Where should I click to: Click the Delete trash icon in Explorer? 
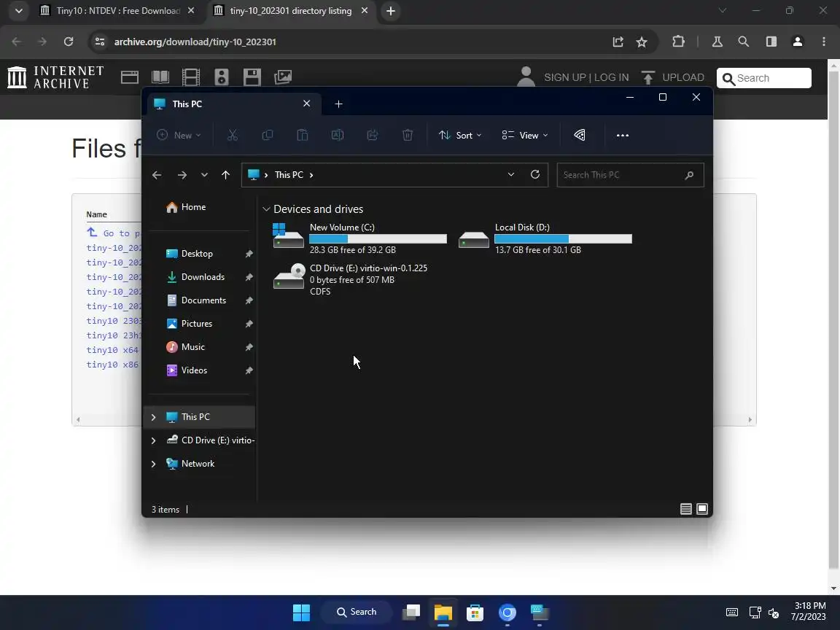coord(407,136)
